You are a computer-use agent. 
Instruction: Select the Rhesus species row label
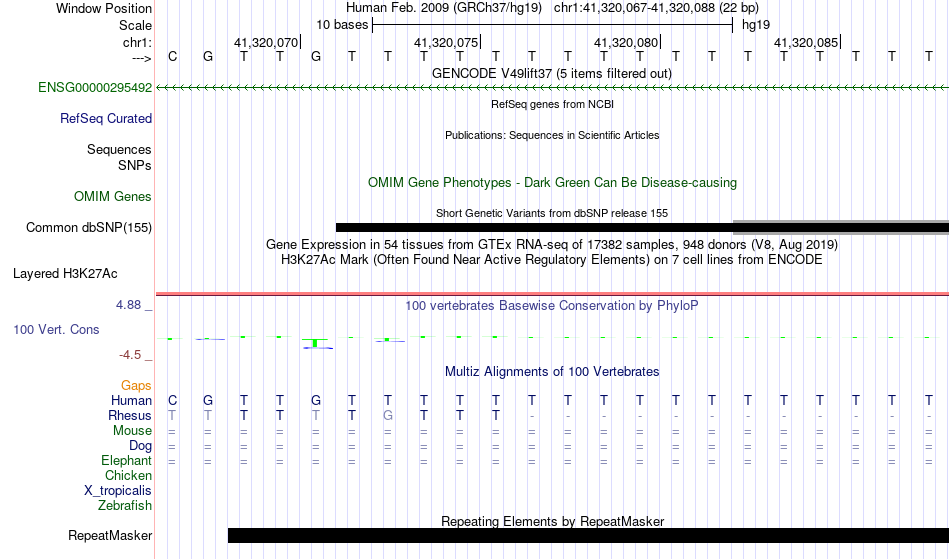(x=130, y=415)
